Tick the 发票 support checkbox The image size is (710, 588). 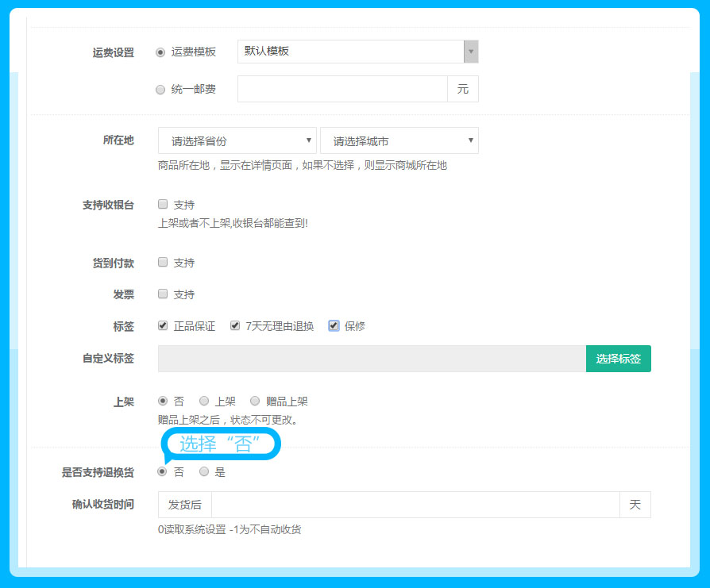pos(163,294)
